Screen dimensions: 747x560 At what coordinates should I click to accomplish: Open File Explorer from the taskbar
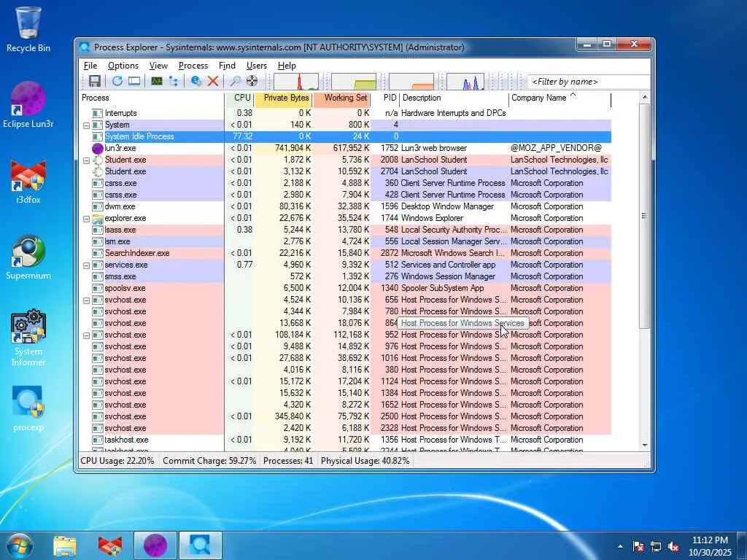click(x=65, y=545)
